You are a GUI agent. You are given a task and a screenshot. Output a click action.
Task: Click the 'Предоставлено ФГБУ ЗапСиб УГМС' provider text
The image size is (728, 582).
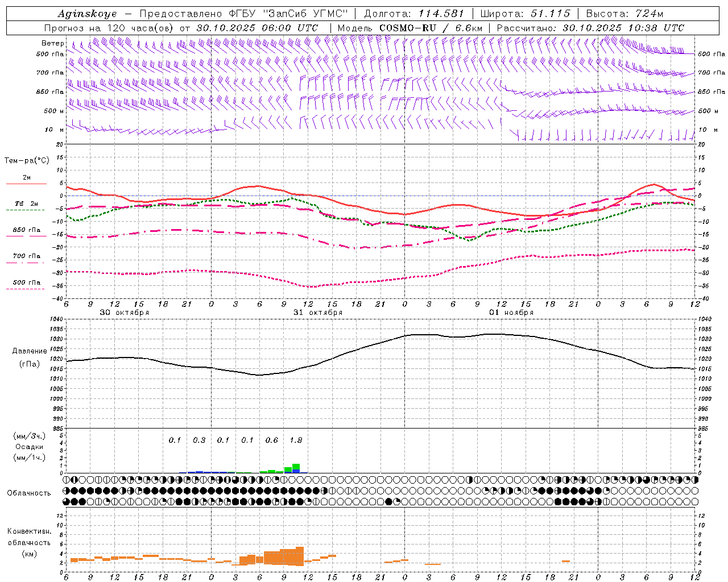coord(243,14)
